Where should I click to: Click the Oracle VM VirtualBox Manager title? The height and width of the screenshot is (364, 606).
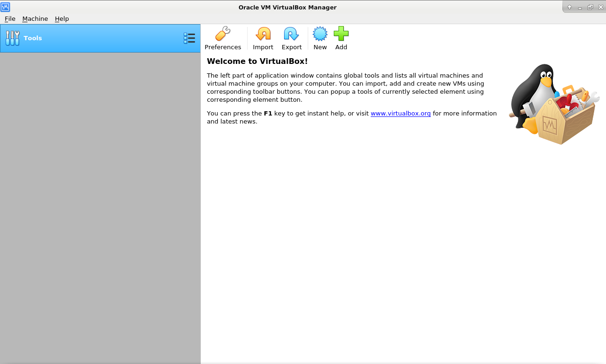287,7
